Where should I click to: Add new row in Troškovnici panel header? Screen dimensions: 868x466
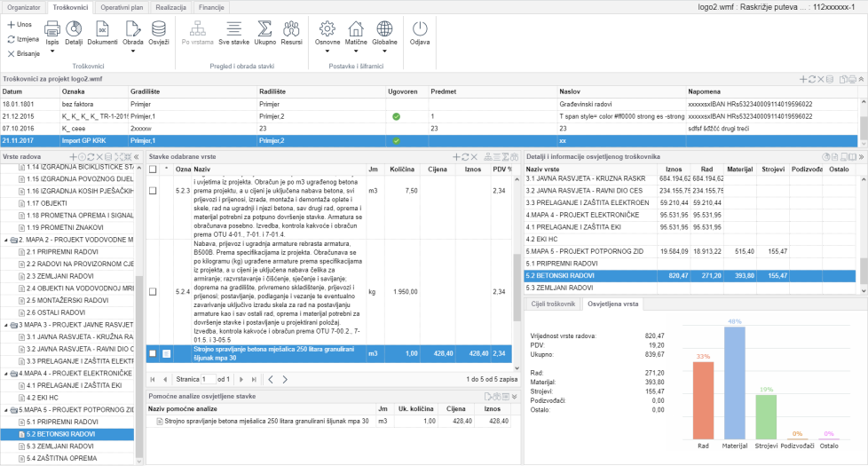803,79
